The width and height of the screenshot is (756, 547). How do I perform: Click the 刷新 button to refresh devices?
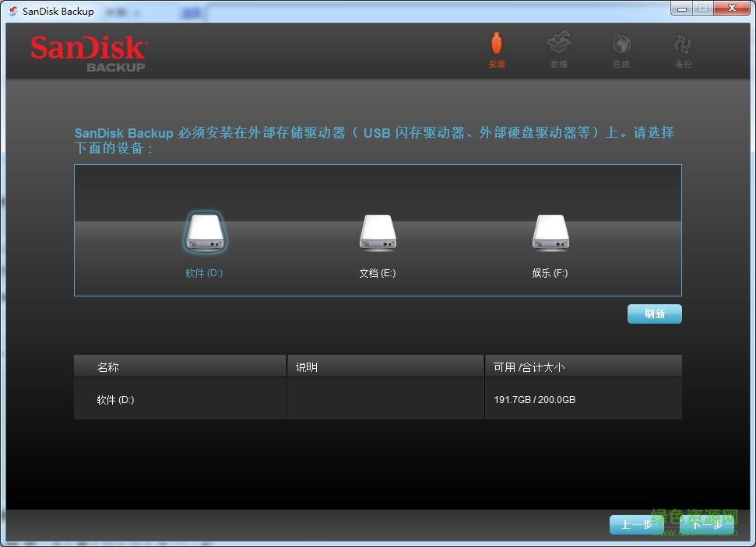point(654,314)
